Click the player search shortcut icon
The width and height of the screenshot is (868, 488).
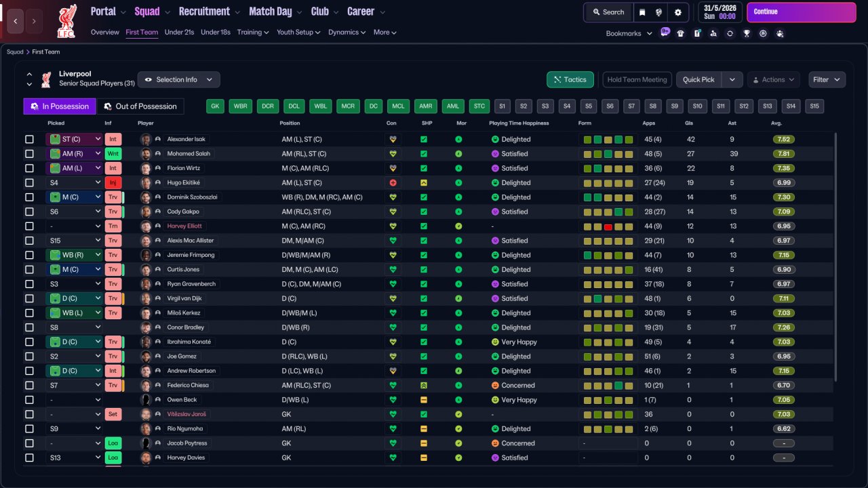click(x=713, y=33)
